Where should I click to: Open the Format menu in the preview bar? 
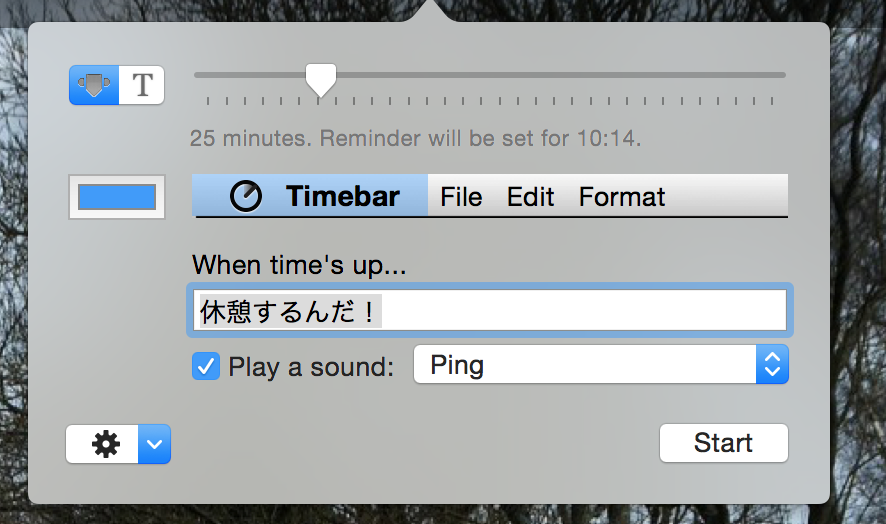[x=622, y=197]
